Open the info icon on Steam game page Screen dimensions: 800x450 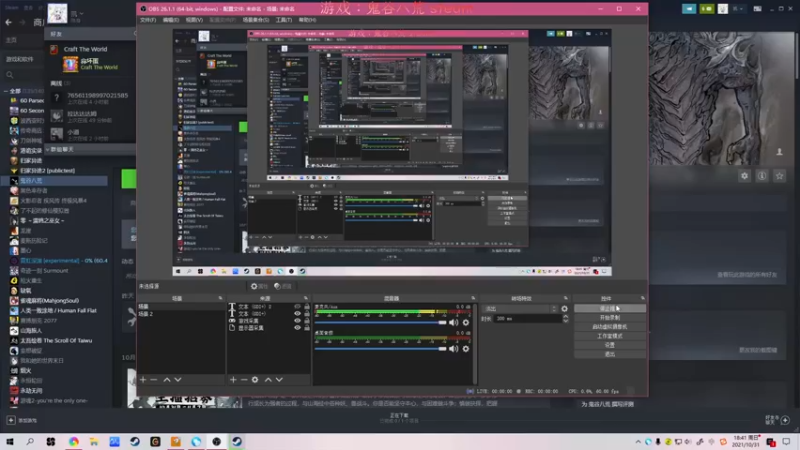[762, 176]
